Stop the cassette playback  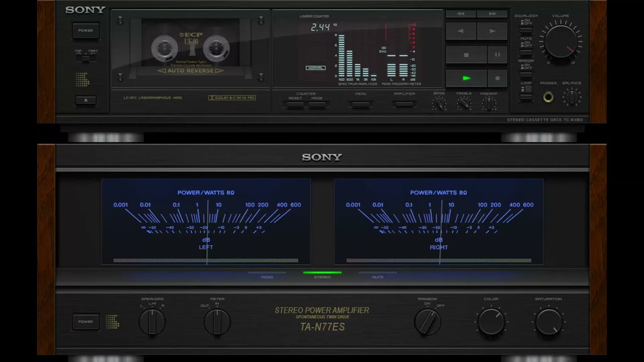[466, 55]
